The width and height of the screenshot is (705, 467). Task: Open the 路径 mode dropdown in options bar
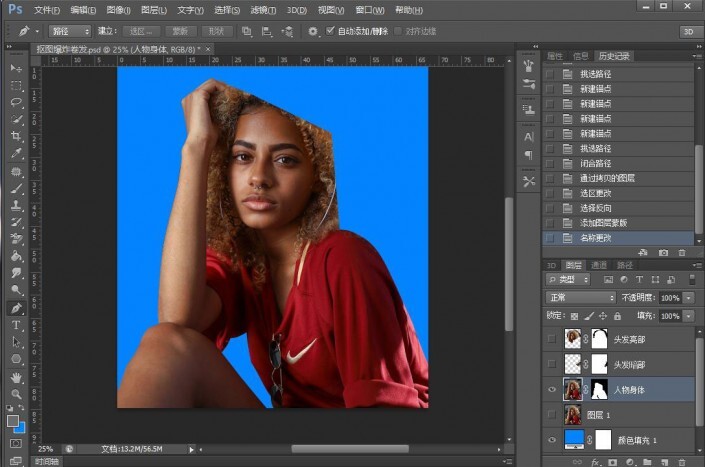point(70,31)
